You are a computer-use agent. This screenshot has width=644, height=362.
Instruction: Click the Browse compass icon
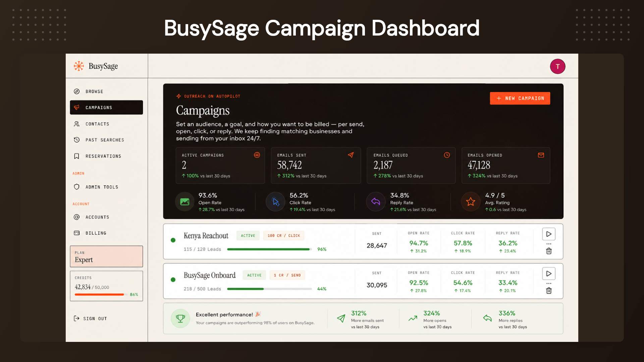(x=77, y=92)
